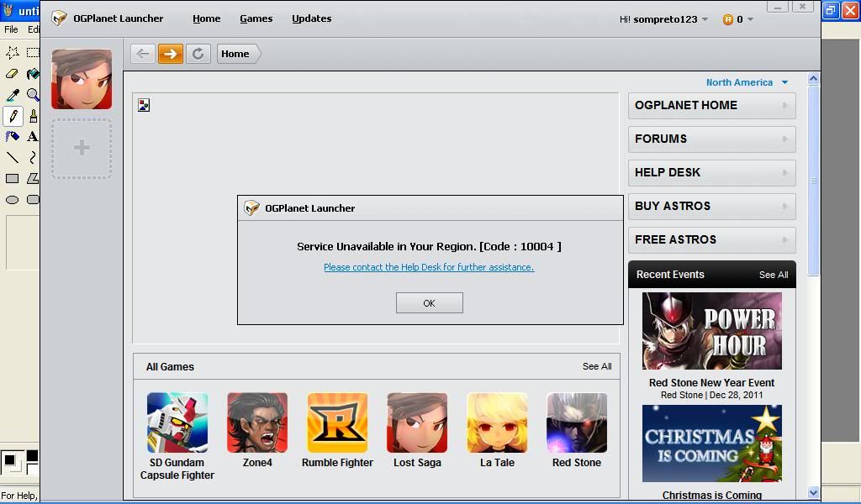Click See All in All Games

(597, 366)
